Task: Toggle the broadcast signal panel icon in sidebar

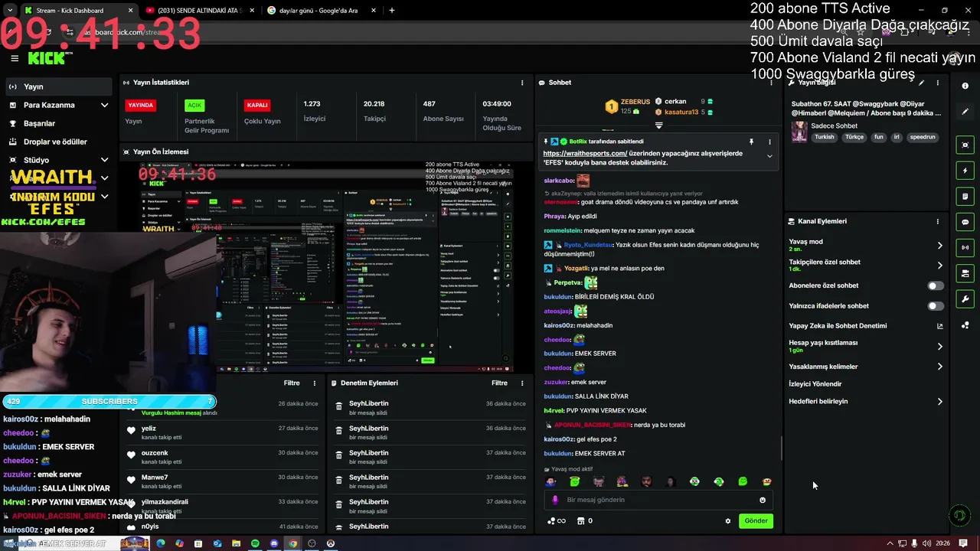Action: (965, 247)
